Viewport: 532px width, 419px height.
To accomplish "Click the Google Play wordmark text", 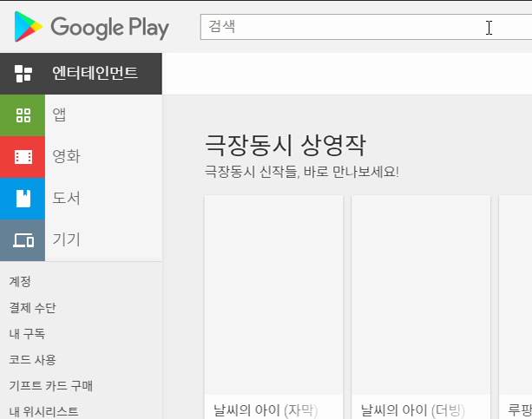I will tap(109, 28).
